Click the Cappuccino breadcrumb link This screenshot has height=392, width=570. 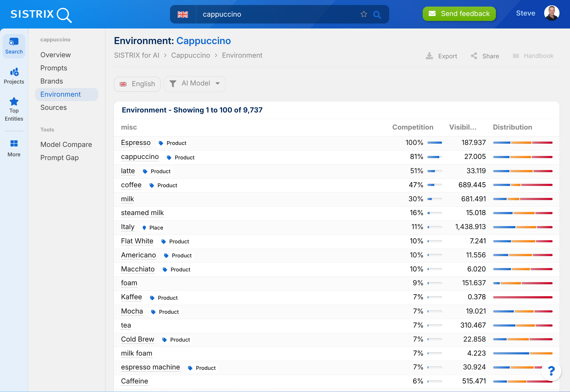[x=191, y=55]
